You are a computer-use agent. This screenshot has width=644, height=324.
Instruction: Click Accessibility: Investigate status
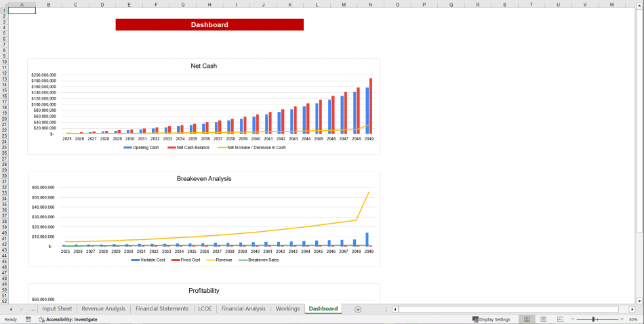coord(68,319)
